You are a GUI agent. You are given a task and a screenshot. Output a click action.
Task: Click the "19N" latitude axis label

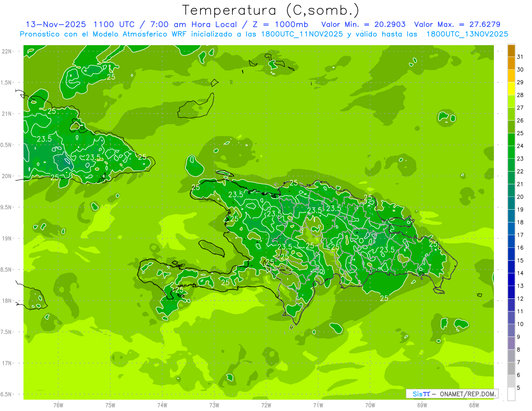pyautogui.click(x=7, y=239)
